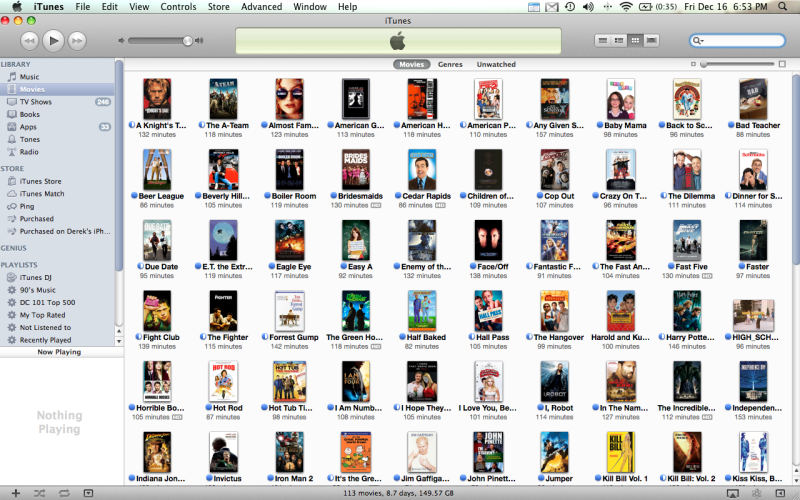Click the Play button
Viewport: 800px width, 500px height.
click(53, 40)
